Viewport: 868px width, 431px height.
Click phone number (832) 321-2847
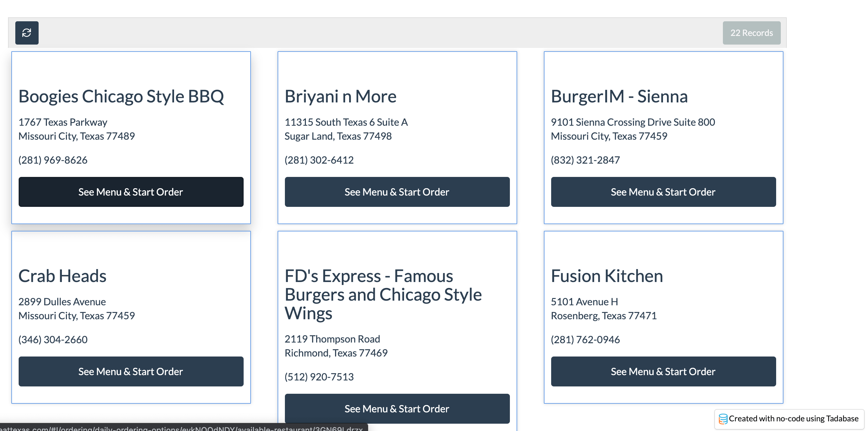tap(585, 160)
